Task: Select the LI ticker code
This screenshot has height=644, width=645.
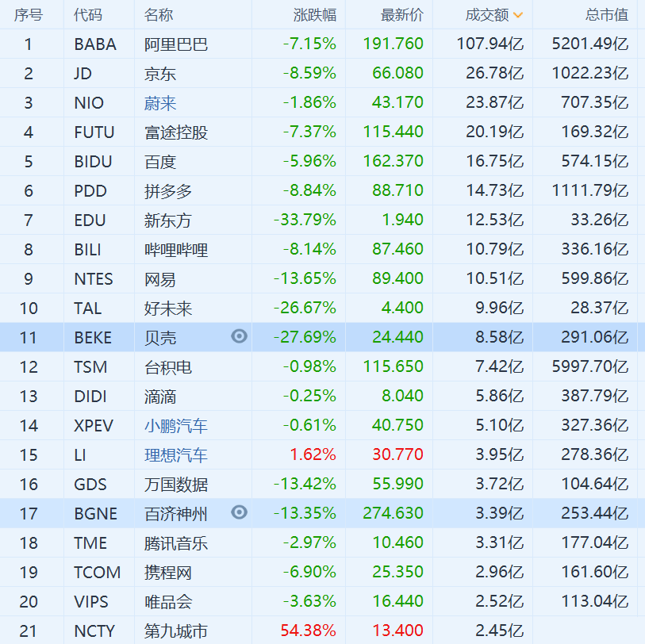Action: coord(80,454)
